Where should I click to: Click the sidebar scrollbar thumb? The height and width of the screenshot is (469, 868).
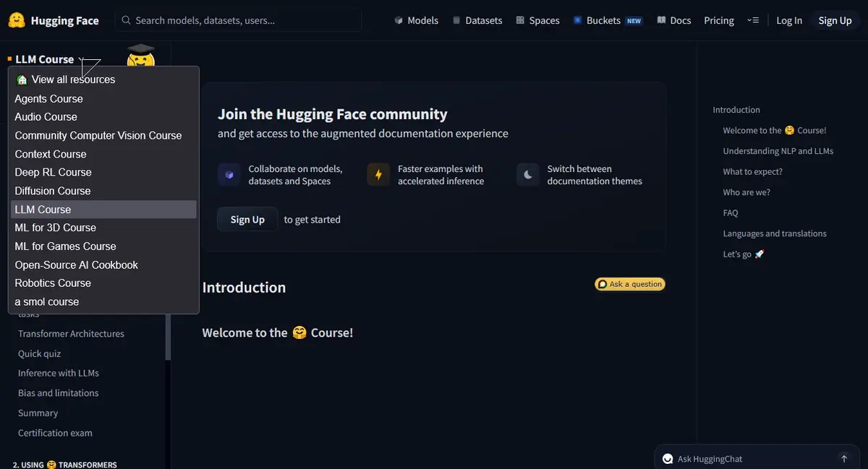click(x=169, y=336)
